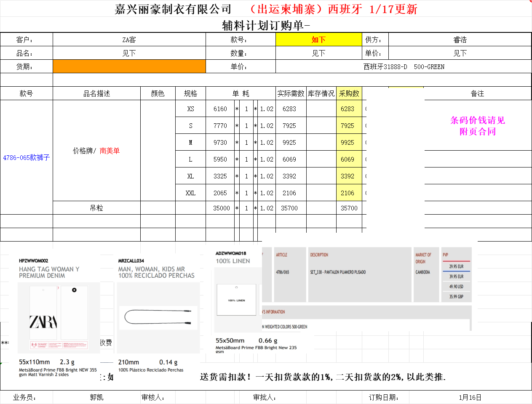Select the customer "ZA客" cell
The image size is (532, 404).
click(x=129, y=40)
